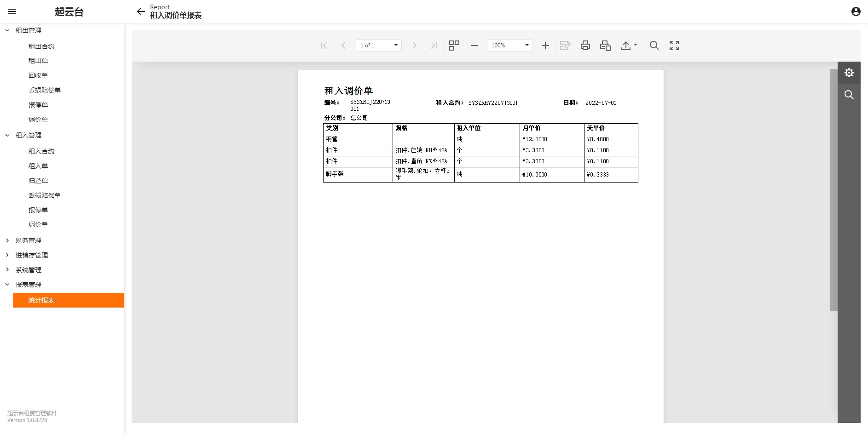
Task: Jump to last page of report
Action: 434,46
